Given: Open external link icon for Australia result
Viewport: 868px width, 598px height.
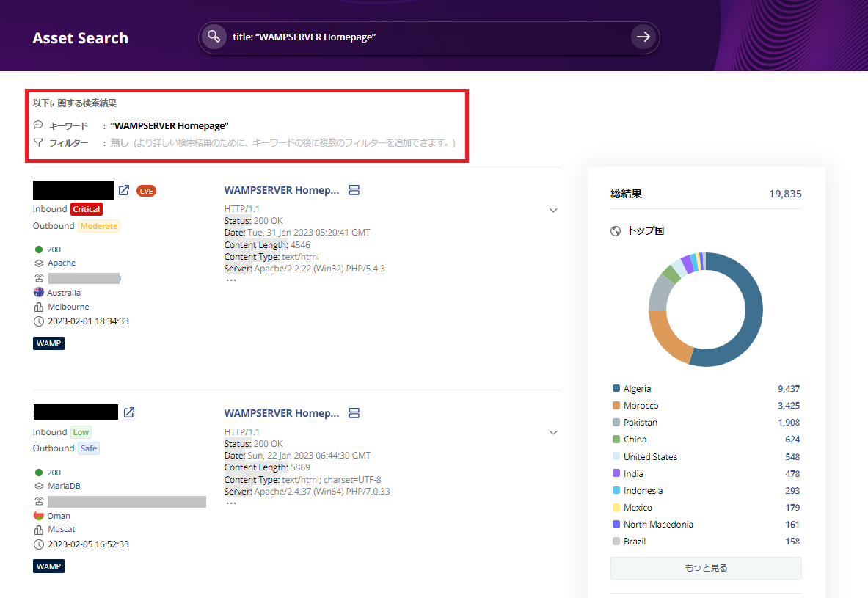Looking at the screenshot, I should coord(124,191).
